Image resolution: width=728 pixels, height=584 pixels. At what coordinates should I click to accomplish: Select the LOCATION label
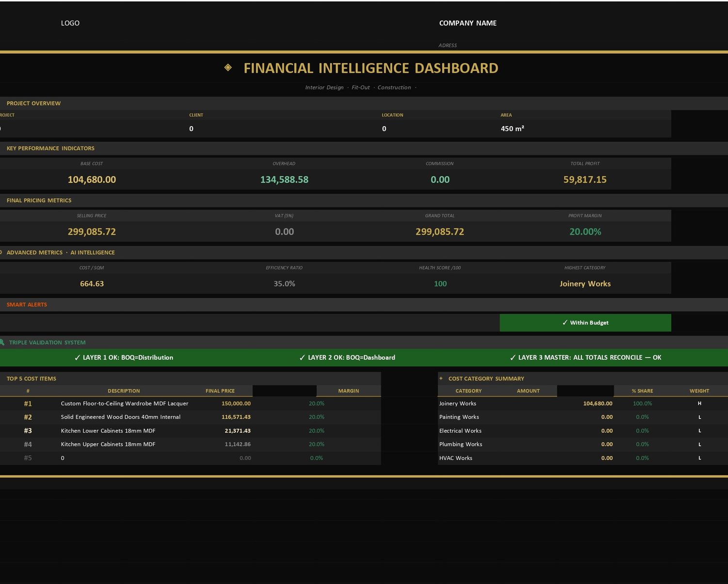point(392,115)
